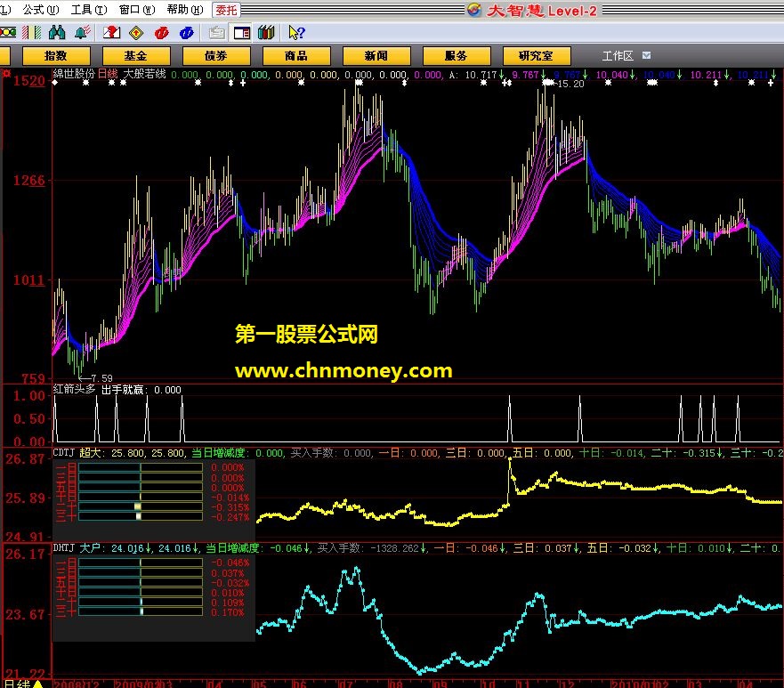Click the traffic light icon in toolbar

8,33
